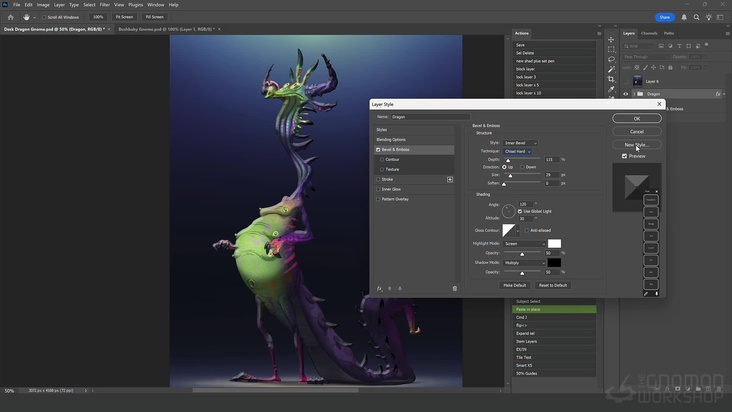This screenshot has height=412, width=732.
Task: Click the adjustment layer filter icon
Action: pos(670,46)
